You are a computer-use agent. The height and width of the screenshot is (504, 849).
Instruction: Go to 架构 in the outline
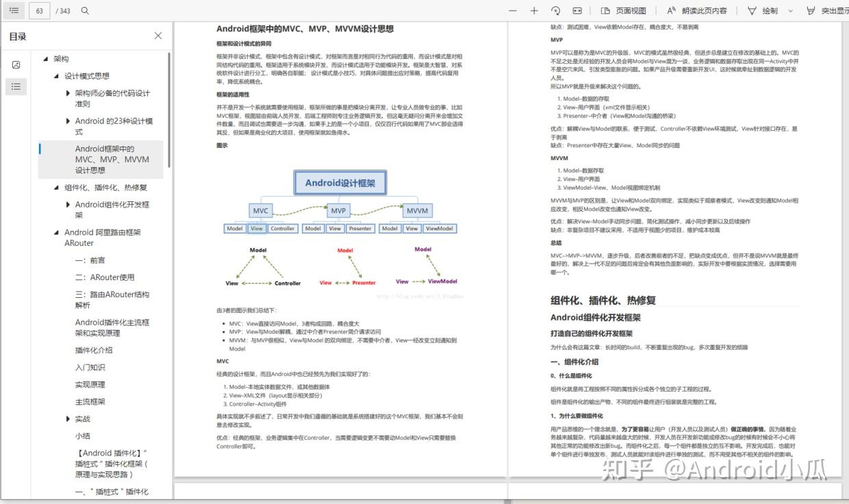point(62,59)
